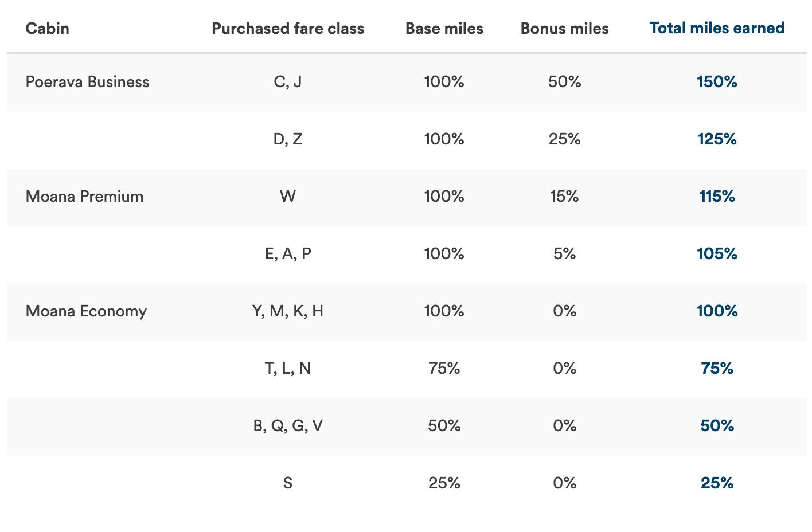The image size is (812, 532).
Task: Click the E, A, P fare class cell
Action: pyautogui.click(x=288, y=254)
